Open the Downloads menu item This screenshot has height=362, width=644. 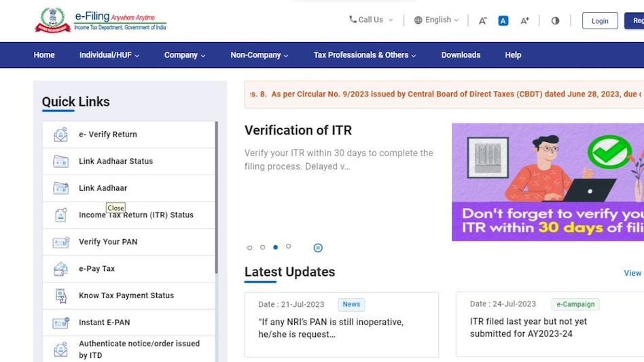tap(461, 55)
